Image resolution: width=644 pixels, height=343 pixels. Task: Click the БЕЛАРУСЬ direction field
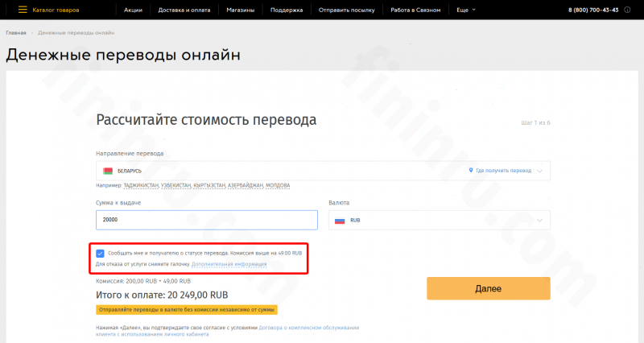[323, 171]
